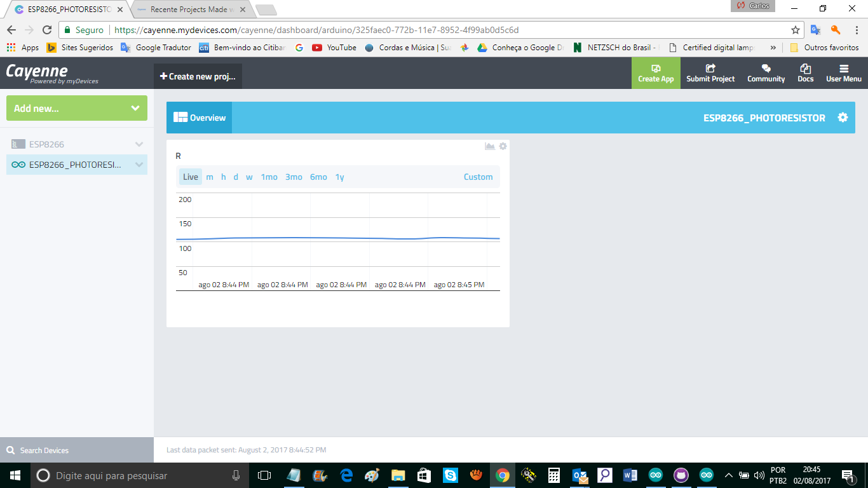Open the Action Center notifications

coord(847,475)
